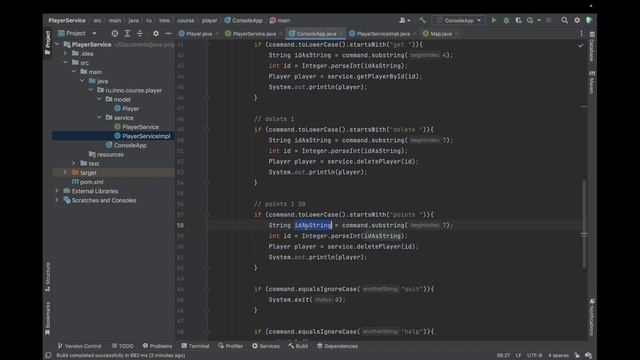
Task: Open Project panel options gear
Action: point(156,33)
